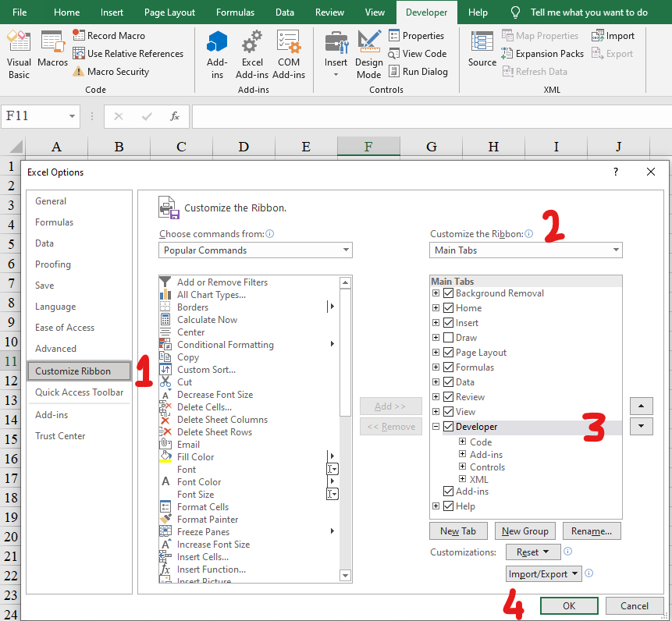Switch to the Formulas ribbon tab
This screenshot has height=621, width=672.
(x=235, y=12)
